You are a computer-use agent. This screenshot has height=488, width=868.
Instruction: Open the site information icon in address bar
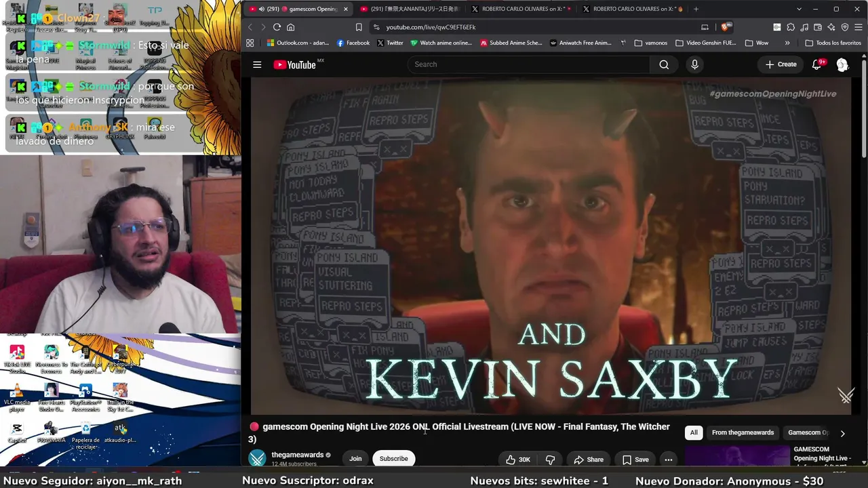(x=376, y=27)
